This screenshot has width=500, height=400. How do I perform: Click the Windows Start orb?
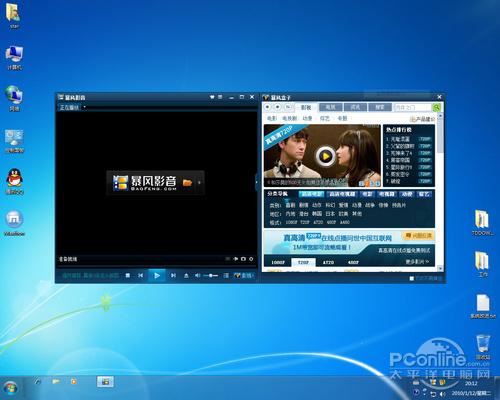coord(10,388)
